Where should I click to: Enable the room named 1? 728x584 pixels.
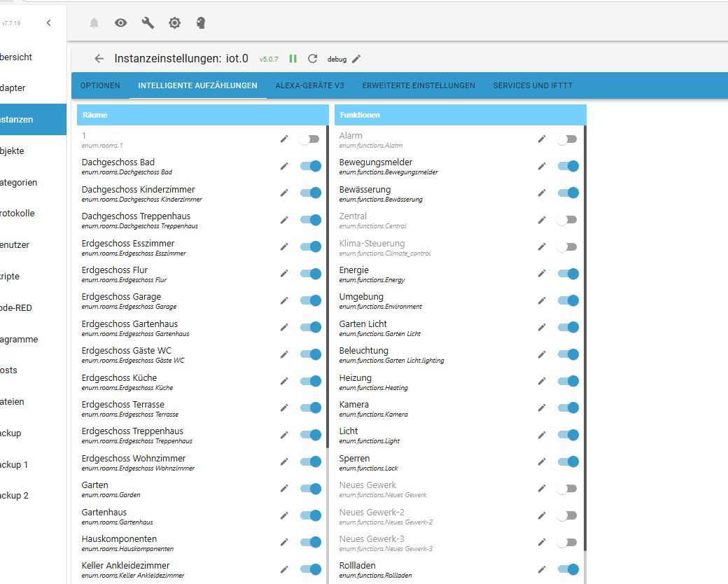click(309, 139)
